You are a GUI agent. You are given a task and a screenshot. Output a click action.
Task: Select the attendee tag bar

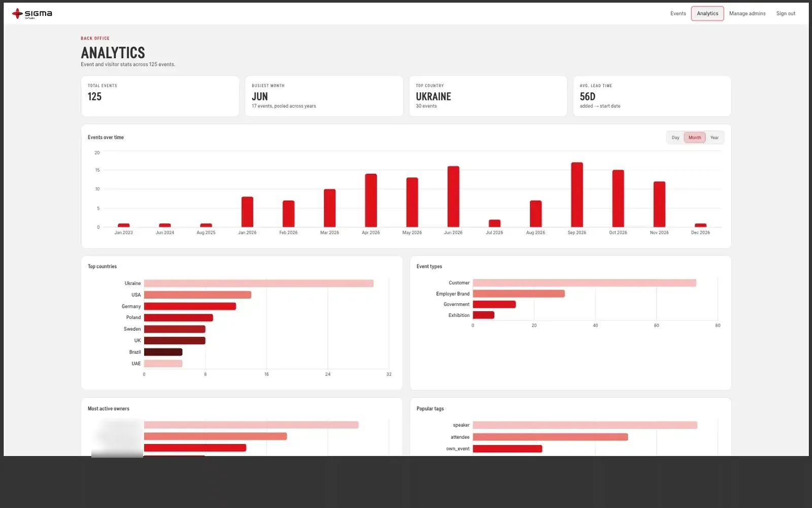point(550,437)
